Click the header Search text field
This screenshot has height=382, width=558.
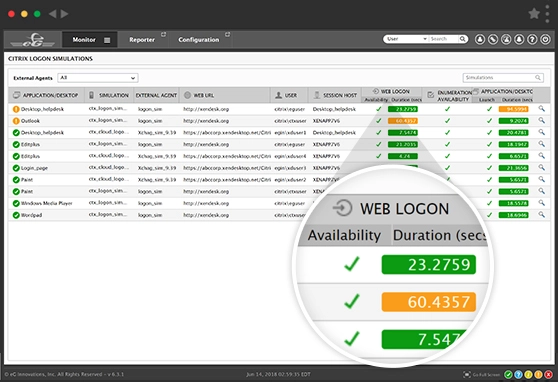(443, 39)
